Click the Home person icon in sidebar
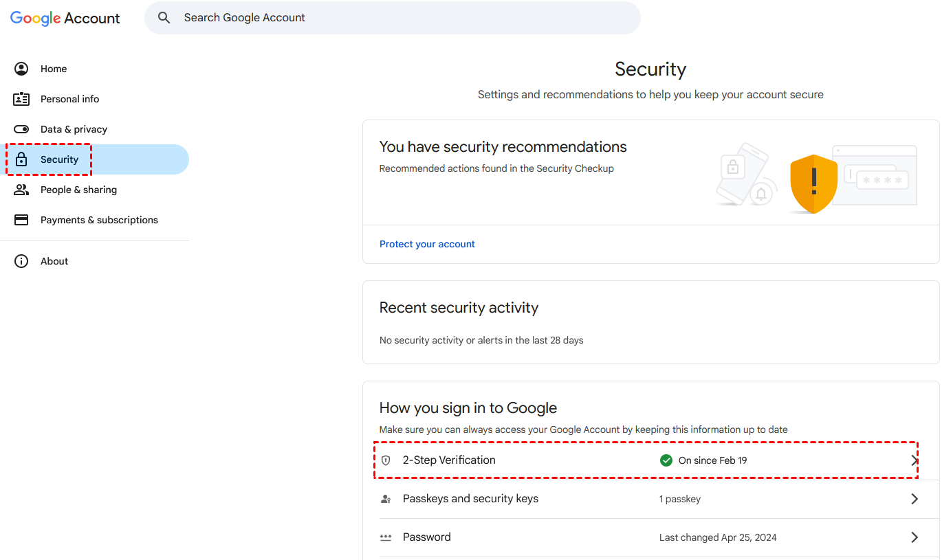Screen dimensions: 942x560 pyautogui.click(x=21, y=69)
